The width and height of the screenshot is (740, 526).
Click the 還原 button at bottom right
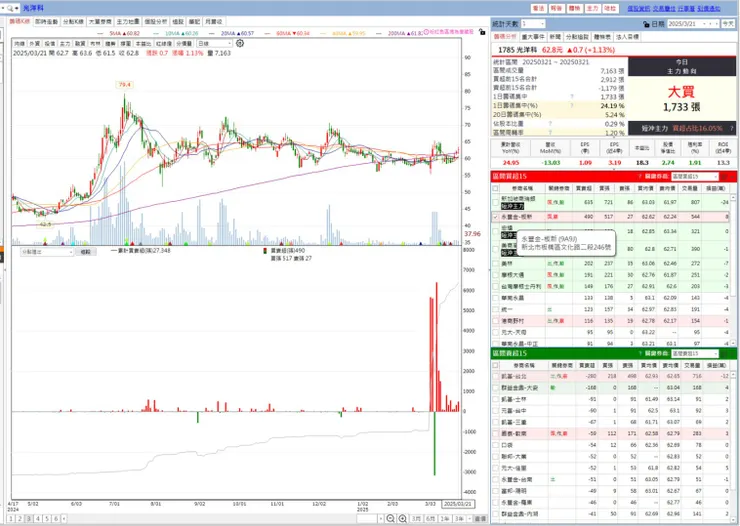[480, 518]
